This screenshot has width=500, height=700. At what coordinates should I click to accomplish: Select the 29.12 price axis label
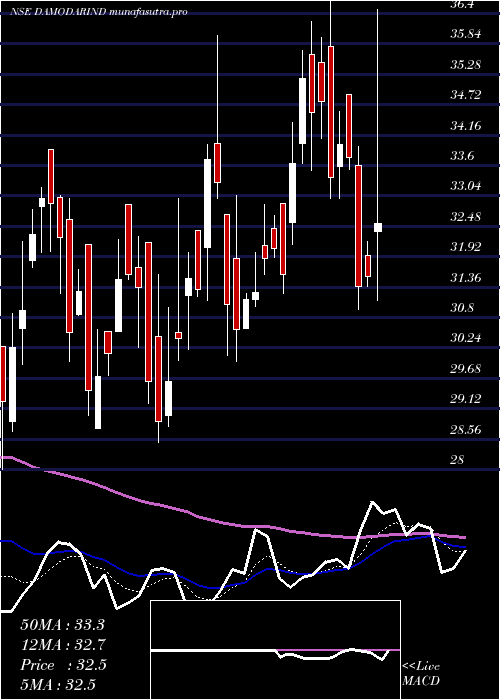coord(466,399)
